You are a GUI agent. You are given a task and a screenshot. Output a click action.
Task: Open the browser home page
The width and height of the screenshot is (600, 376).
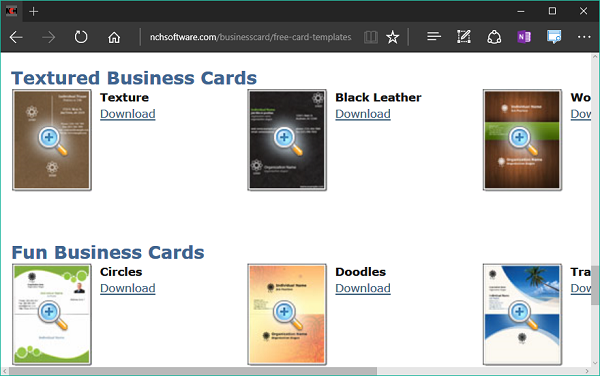coord(114,37)
